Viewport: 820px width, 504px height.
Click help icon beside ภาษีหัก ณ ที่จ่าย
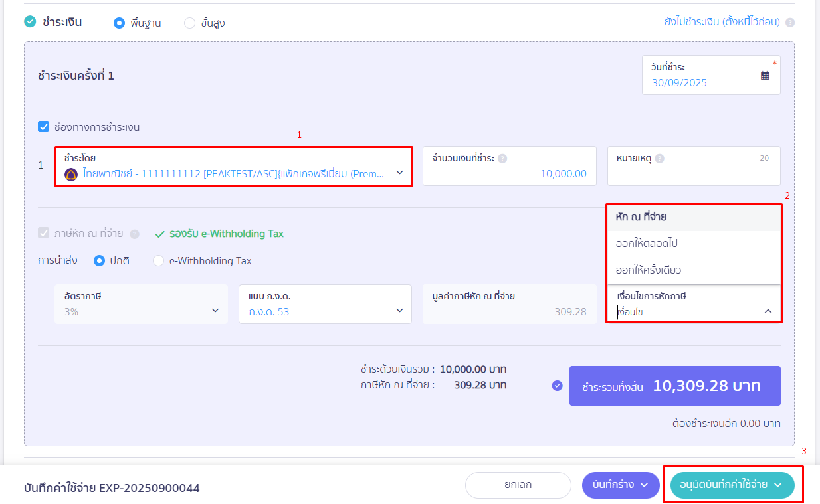135,234
